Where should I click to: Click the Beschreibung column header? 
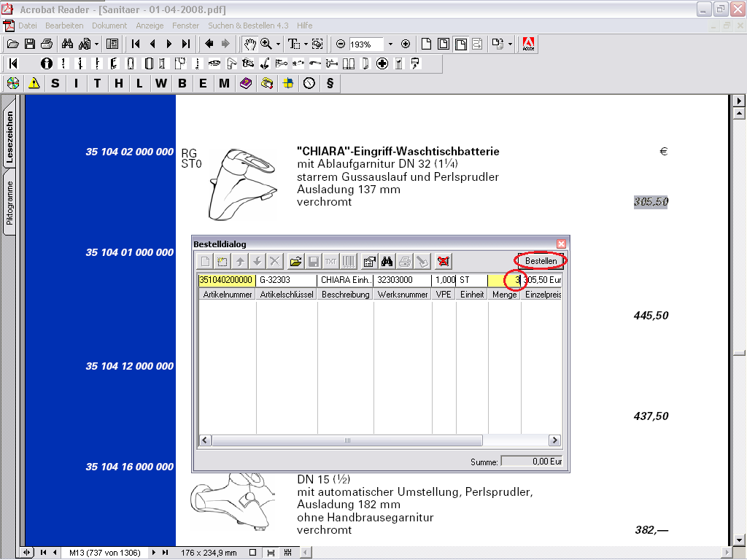point(345,295)
